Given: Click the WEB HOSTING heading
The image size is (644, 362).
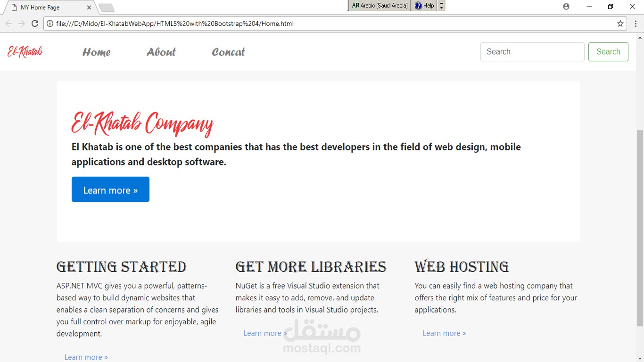Looking at the screenshot, I should coord(462,267).
